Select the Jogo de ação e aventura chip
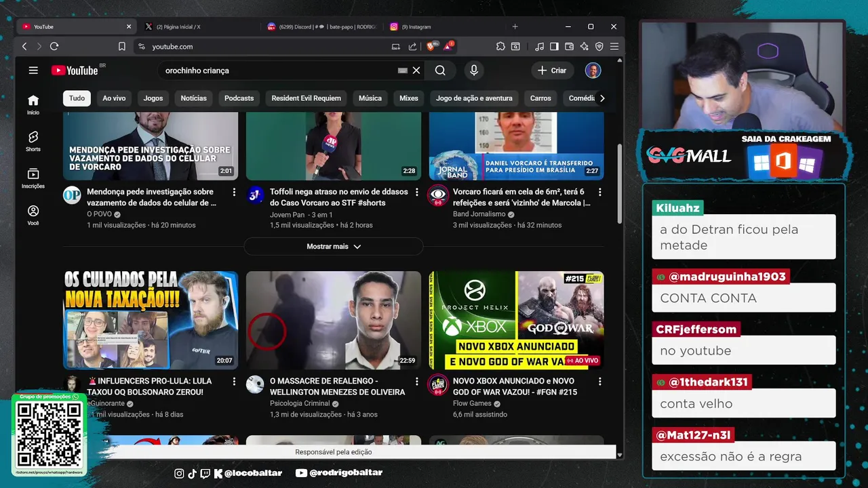Screen dimensions: 868x488 coord(475,98)
